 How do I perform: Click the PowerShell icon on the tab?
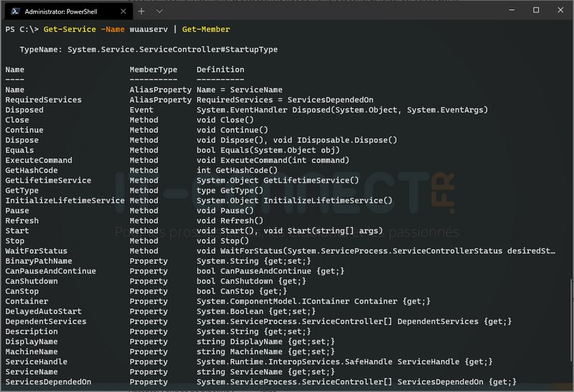point(14,11)
